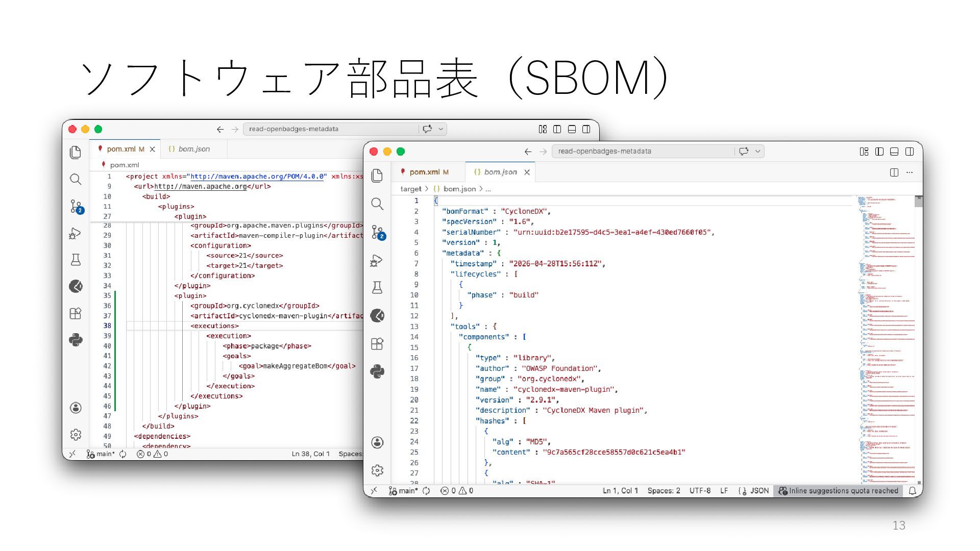
Task: Open Run and Debug in front window
Action: [377, 261]
